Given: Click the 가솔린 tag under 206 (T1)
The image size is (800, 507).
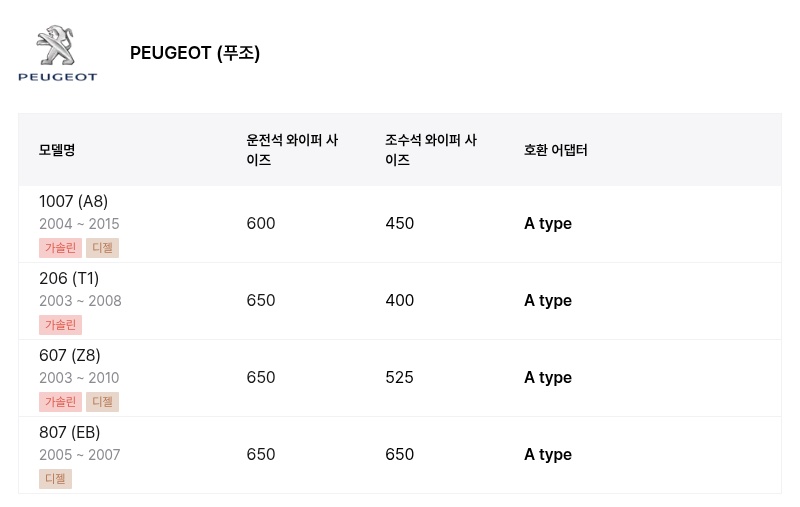Looking at the screenshot, I should (60, 325).
